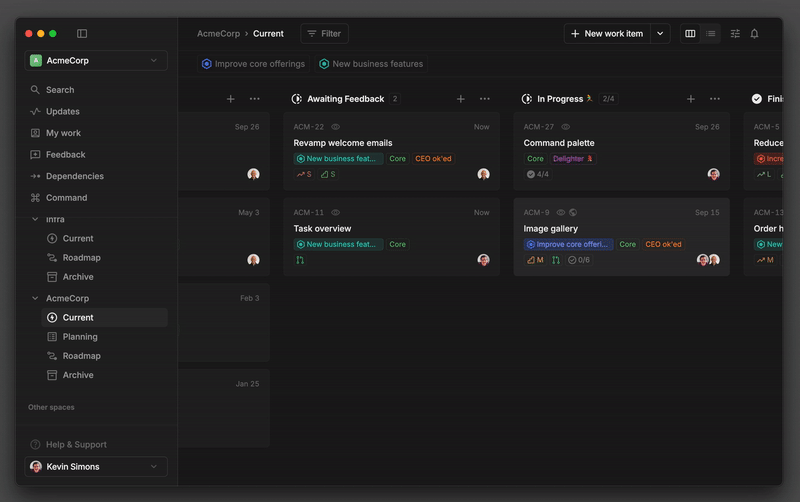Click the assignee avatar on Task overview
The height and width of the screenshot is (502, 800).
point(483,260)
